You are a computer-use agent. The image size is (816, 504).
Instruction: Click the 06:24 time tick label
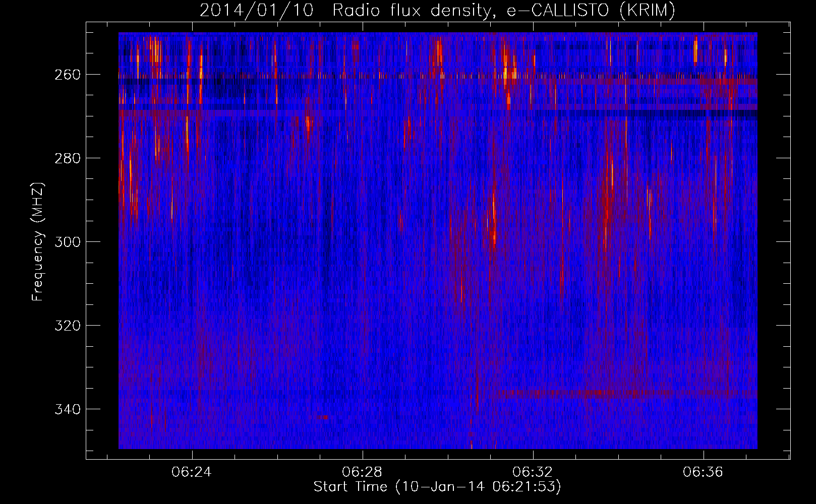[192, 472]
